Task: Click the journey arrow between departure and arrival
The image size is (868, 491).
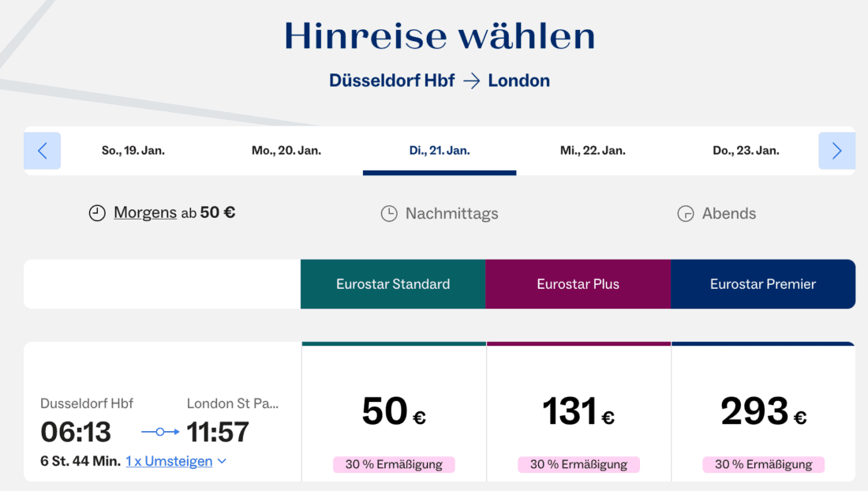Action: 160,432
